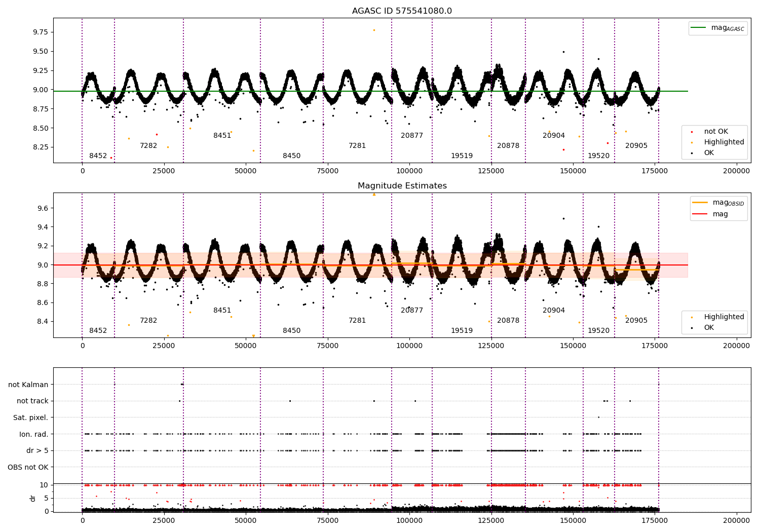Click the 'Magnitude Estimates' subplot title
This screenshot has width=760, height=532.
pos(402,186)
